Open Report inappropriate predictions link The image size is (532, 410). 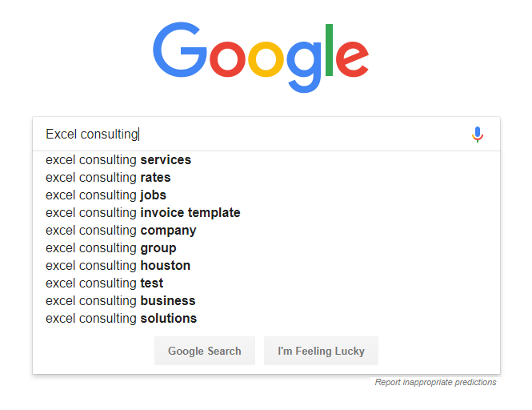[435, 382]
